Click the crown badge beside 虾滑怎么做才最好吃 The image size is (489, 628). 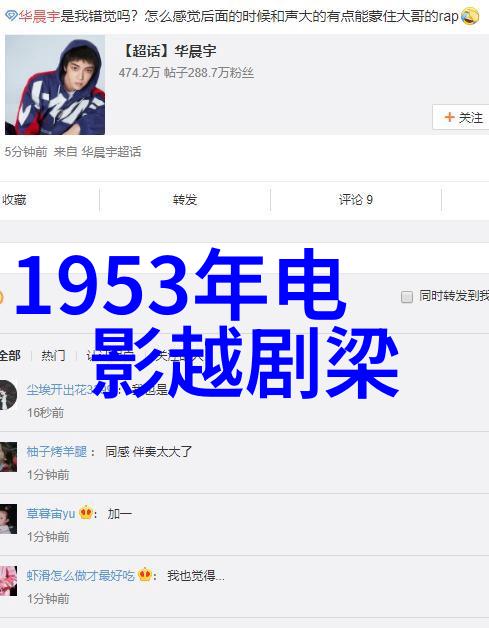(x=145, y=575)
